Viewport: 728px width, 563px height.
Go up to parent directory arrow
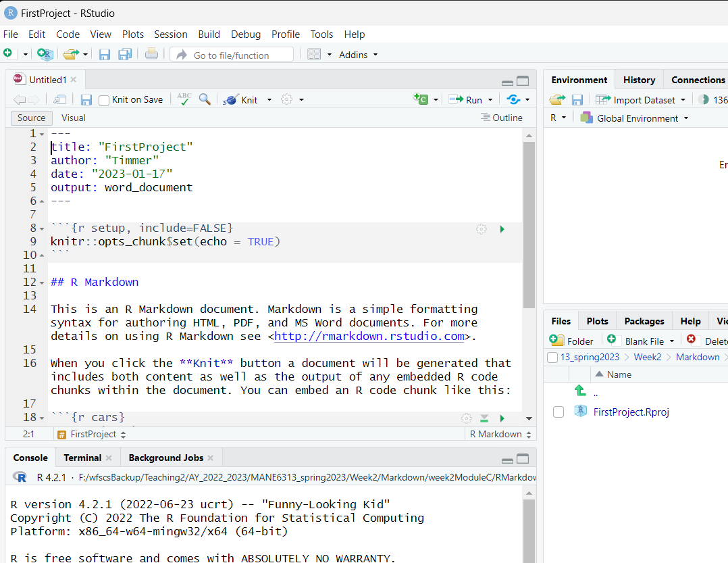point(579,391)
